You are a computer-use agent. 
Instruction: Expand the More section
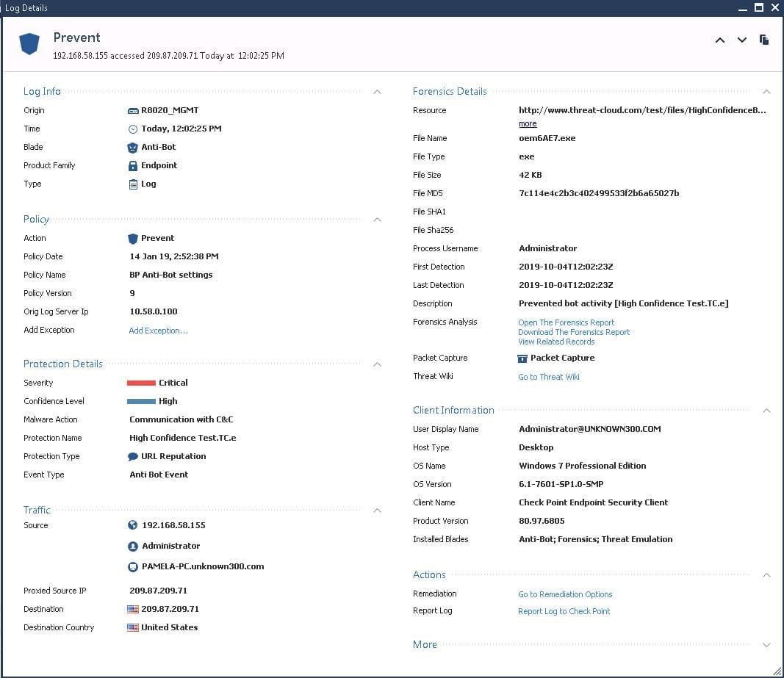pos(766,645)
